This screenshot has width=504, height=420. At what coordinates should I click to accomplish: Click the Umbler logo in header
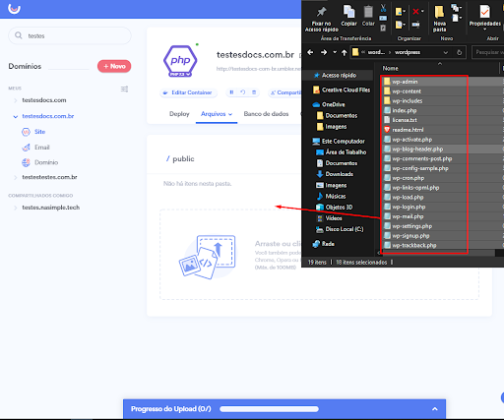point(14,8)
